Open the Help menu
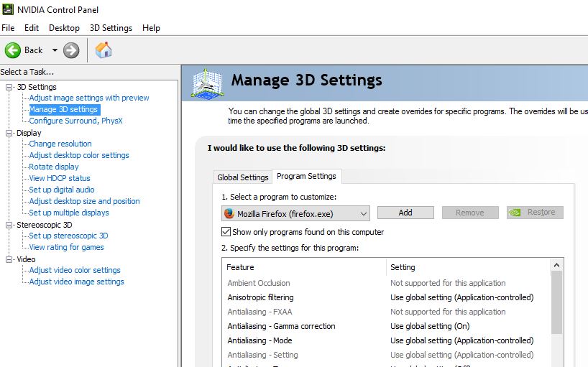 click(x=151, y=28)
